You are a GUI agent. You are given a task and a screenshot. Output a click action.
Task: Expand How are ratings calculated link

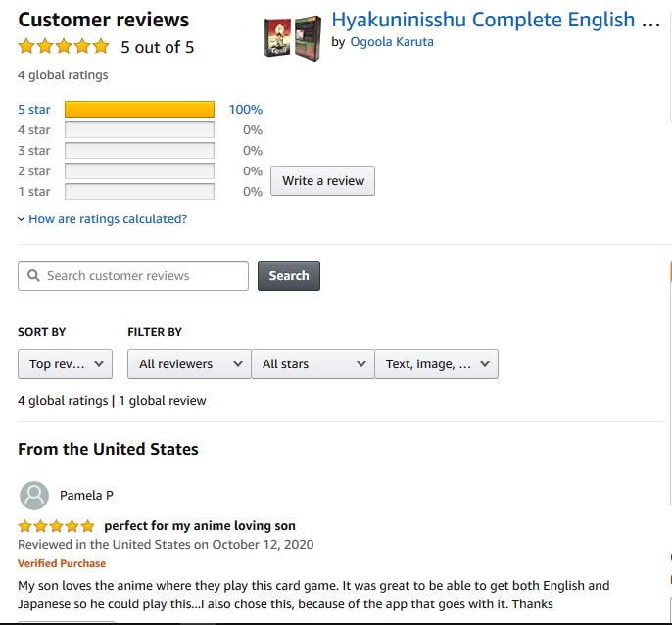[x=108, y=219]
